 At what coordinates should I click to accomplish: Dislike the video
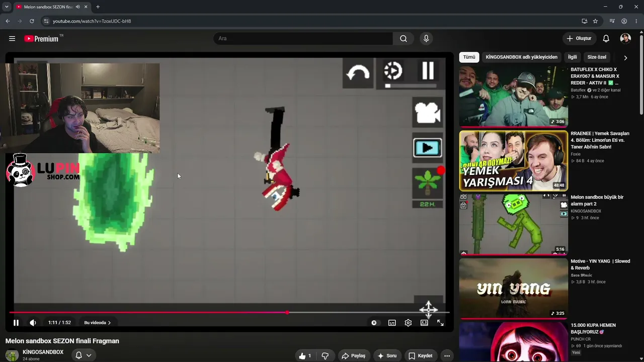(325, 356)
